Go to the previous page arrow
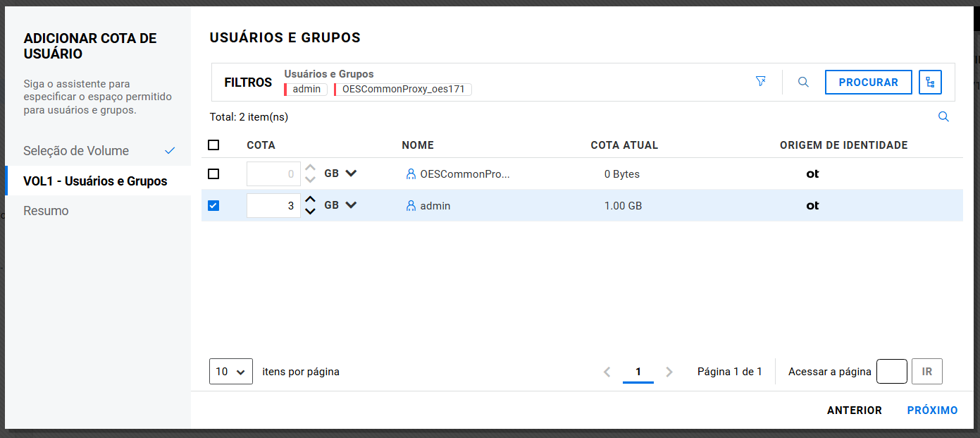980x438 pixels. [x=607, y=372]
